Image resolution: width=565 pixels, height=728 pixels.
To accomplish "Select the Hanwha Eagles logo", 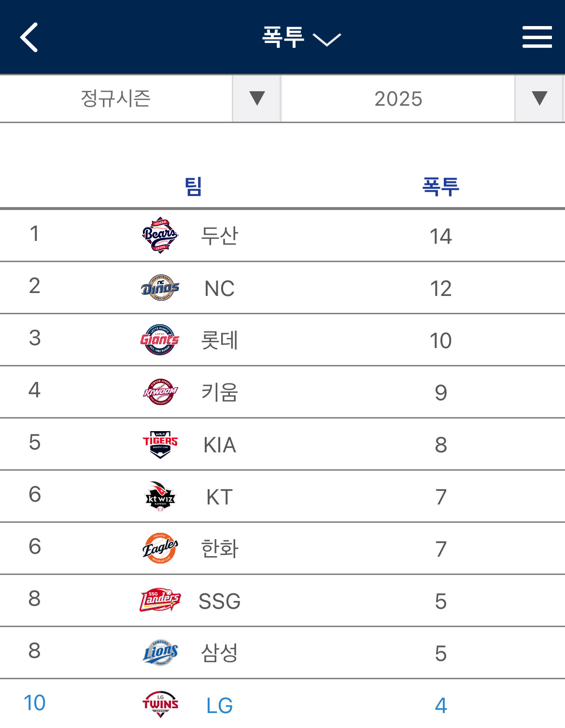I will pyautogui.click(x=160, y=548).
